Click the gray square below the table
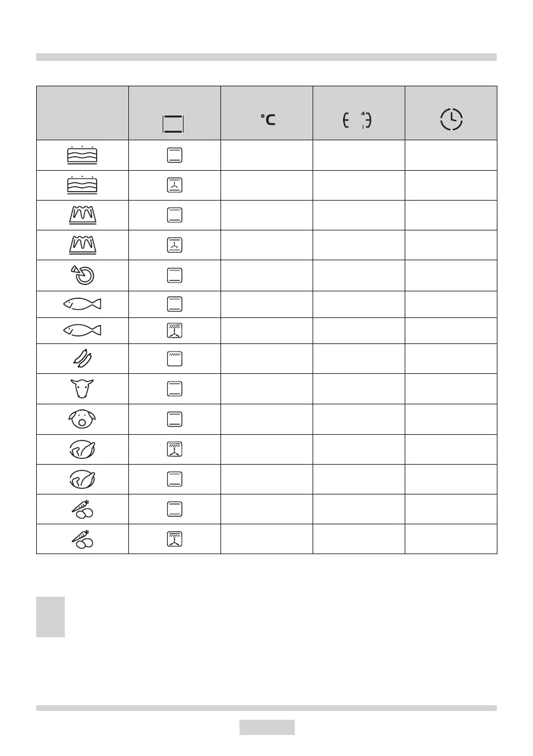The image size is (533, 756). point(50,616)
